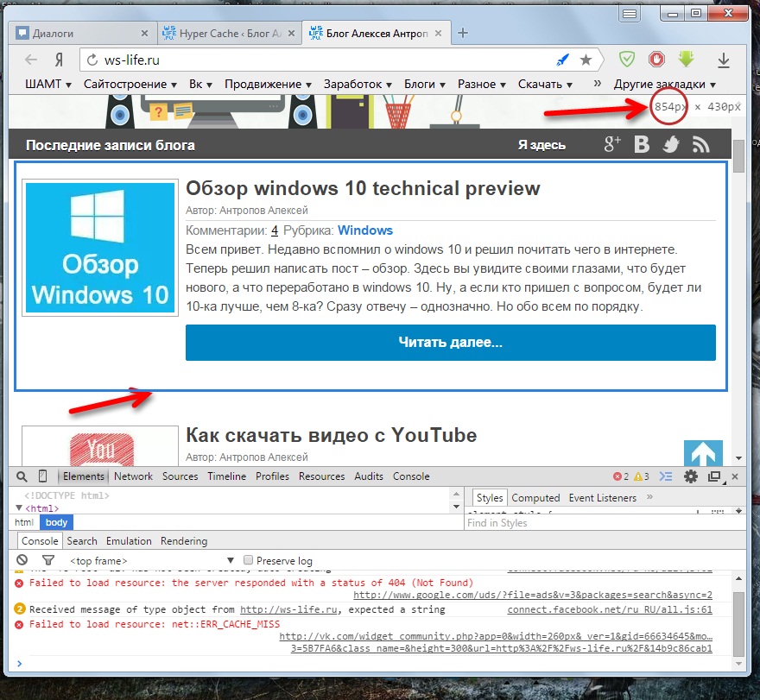Switch to the Диалоги browser tab
This screenshot has height=700, width=760.
(82, 33)
